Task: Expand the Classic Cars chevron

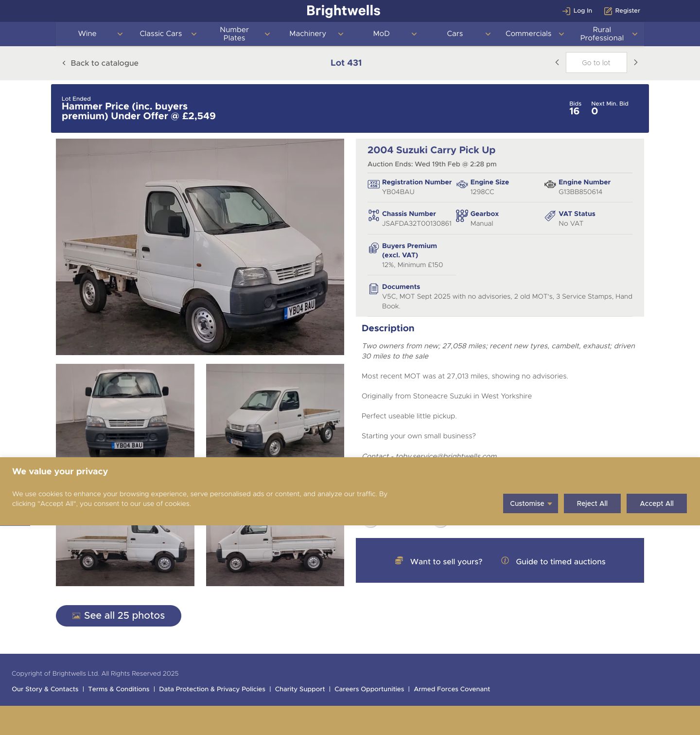Action: coord(193,34)
